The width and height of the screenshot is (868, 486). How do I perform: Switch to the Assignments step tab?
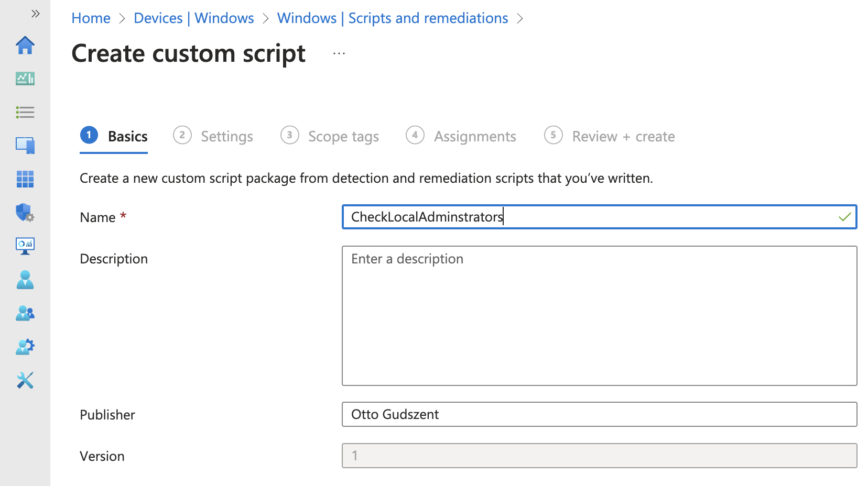tap(461, 136)
